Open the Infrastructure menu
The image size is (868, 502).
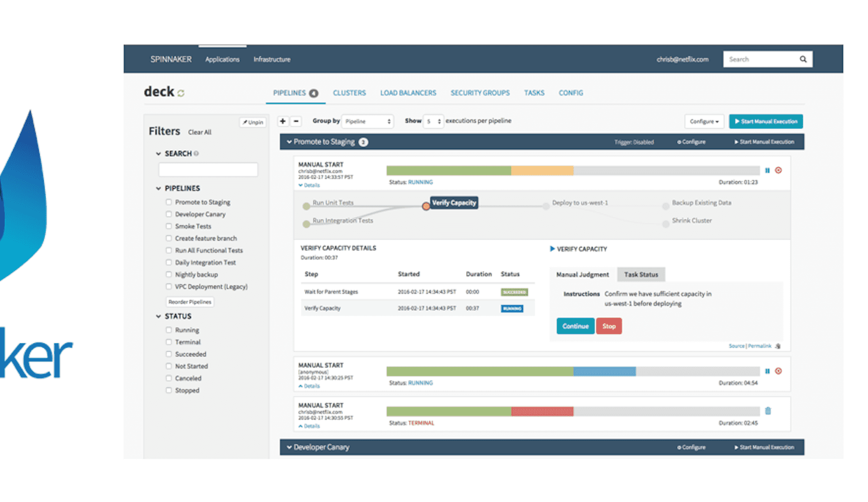[271, 59]
